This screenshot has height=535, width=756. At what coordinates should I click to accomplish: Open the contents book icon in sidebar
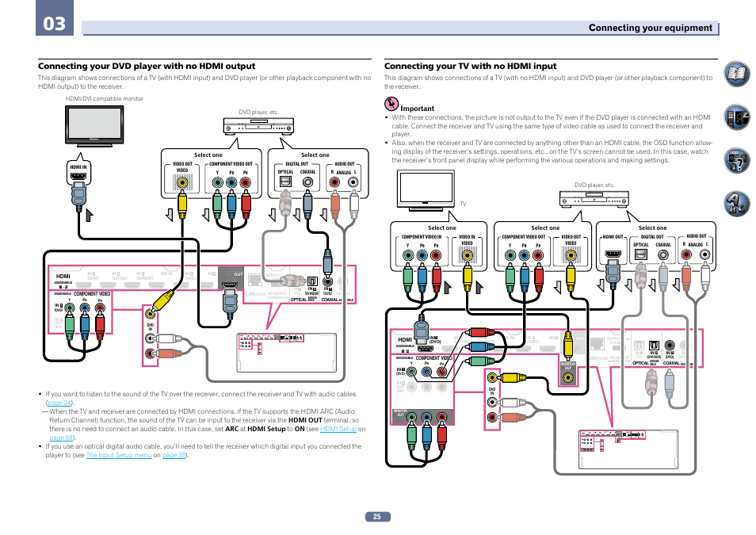[737, 75]
